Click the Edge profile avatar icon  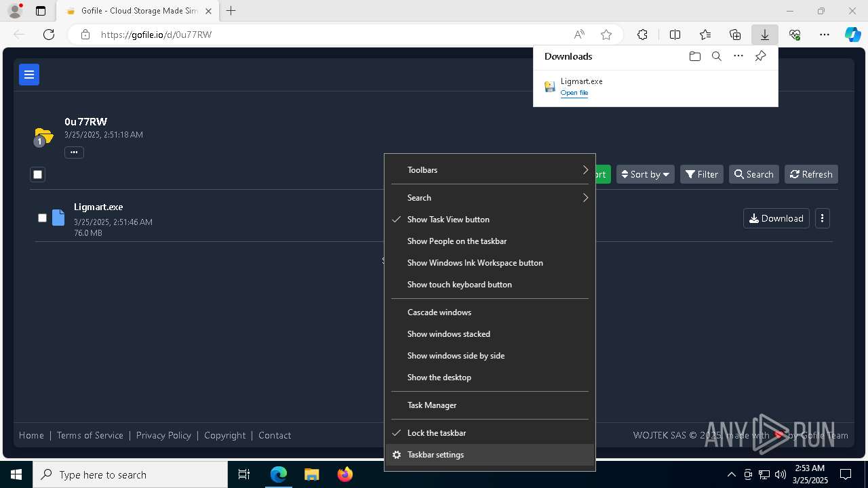coord(14,11)
